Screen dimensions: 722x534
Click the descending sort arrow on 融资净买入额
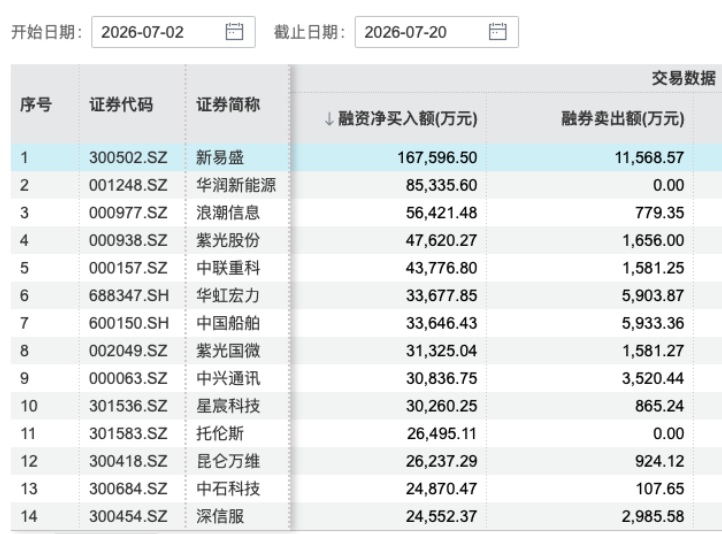point(329,119)
